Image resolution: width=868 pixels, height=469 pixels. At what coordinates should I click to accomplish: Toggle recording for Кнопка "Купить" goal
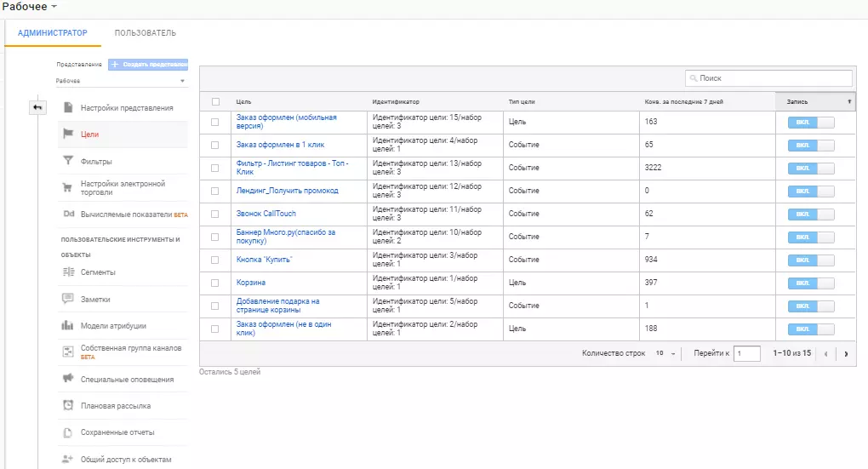811,260
